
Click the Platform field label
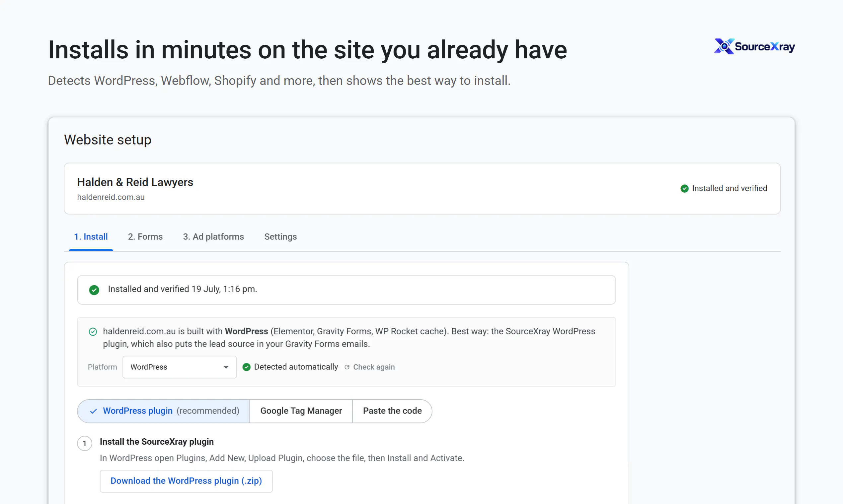click(102, 367)
